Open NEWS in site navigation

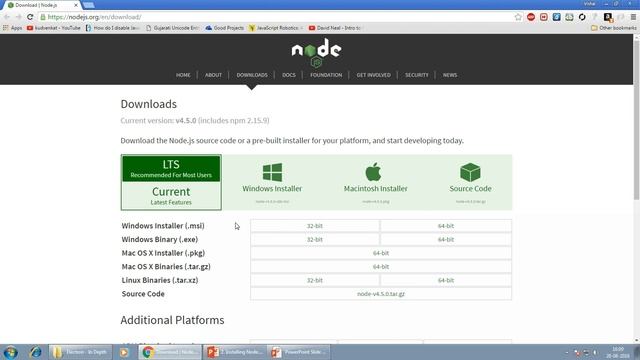(x=450, y=75)
